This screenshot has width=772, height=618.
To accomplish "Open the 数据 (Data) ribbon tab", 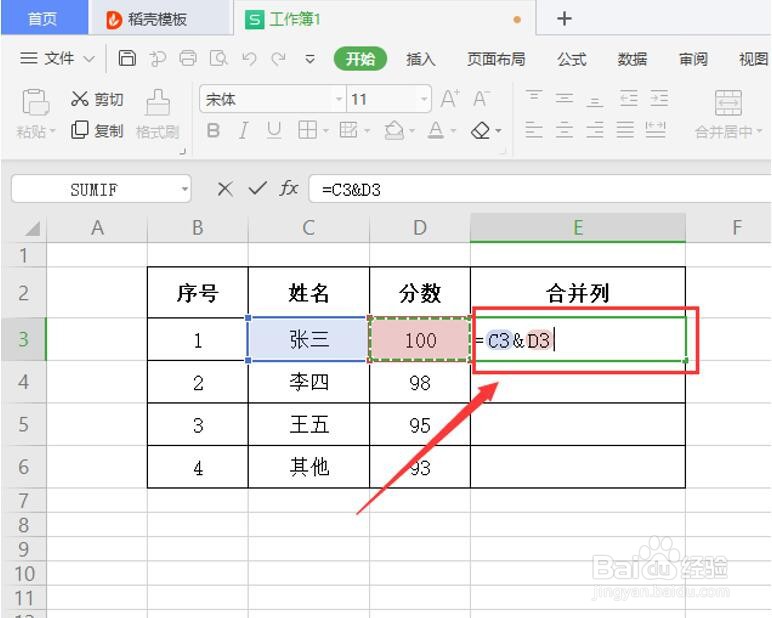I will pyautogui.click(x=633, y=59).
